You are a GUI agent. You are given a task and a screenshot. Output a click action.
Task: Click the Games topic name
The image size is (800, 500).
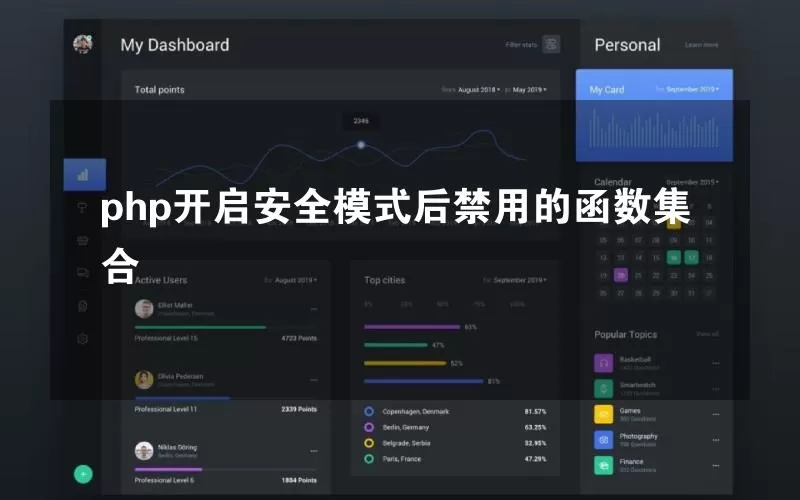(630, 410)
